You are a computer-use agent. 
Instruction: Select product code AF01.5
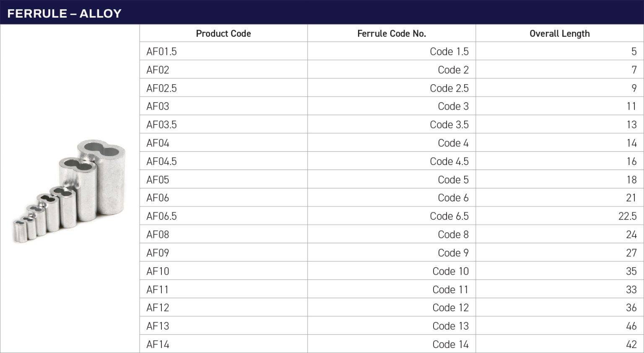point(161,52)
